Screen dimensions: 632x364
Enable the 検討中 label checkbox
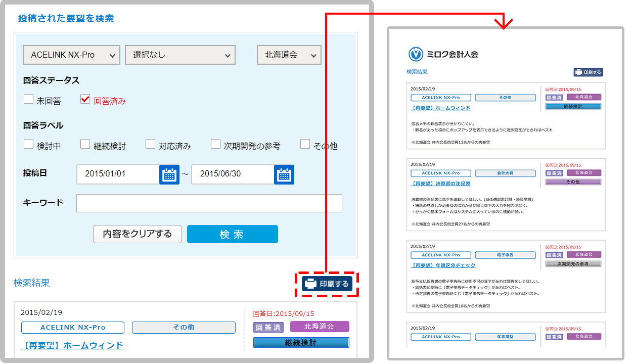click(x=28, y=144)
